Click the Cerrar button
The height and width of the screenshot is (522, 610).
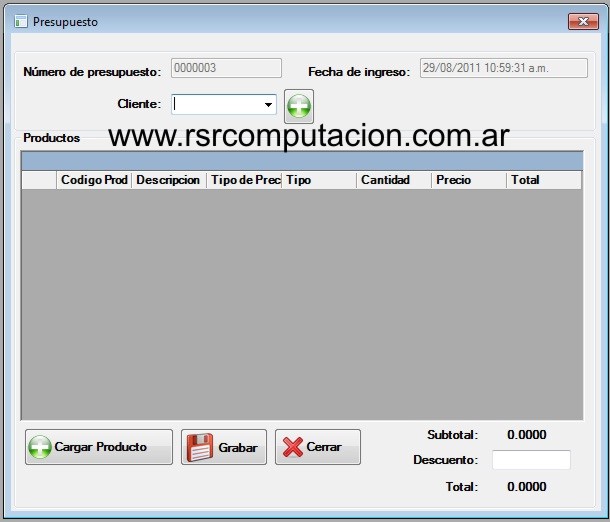click(x=318, y=447)
